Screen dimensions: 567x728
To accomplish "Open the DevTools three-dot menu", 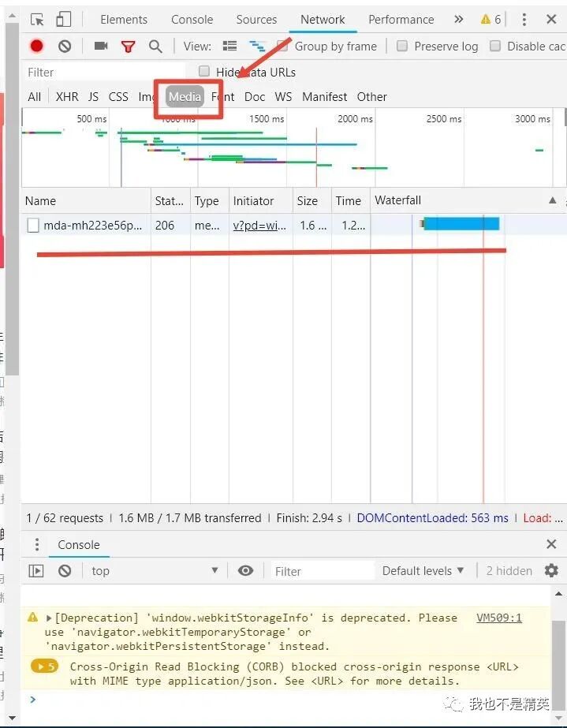I will point(524,19).
